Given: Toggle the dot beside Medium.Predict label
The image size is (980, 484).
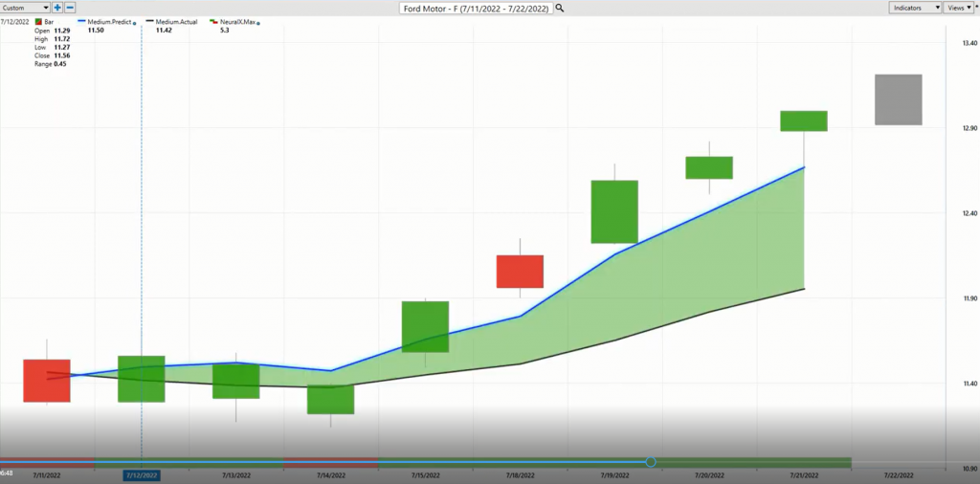Looking at the screenshot, I should [x=135, y=22].
